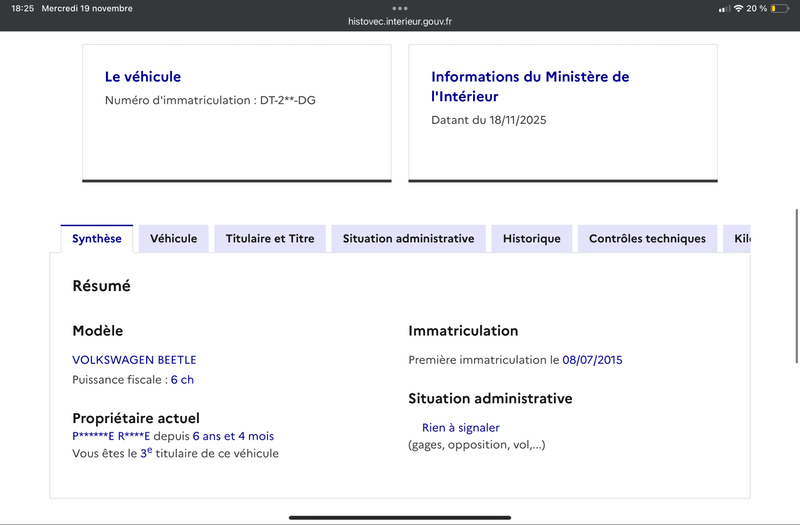The height and width of the screenshot is (525, 800).
Task: Click the Rien à signaler status
Action: coord(461,428)
